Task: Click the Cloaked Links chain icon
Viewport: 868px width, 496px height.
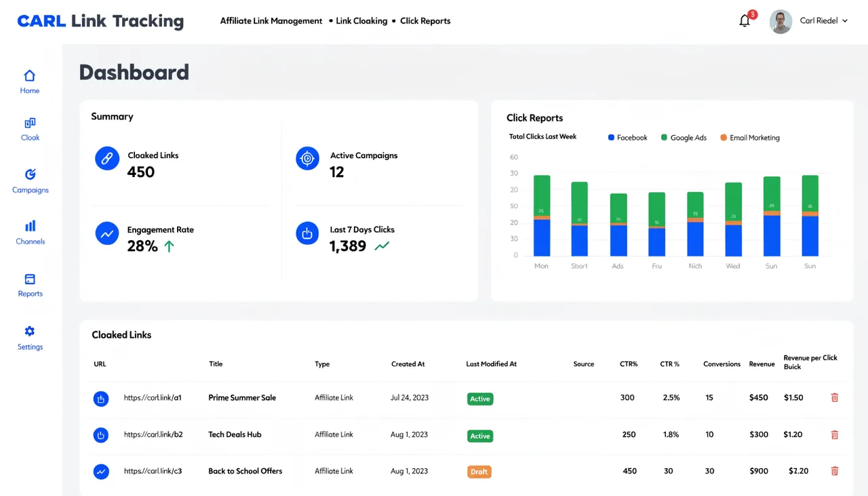Action: (x=107, y=159)
